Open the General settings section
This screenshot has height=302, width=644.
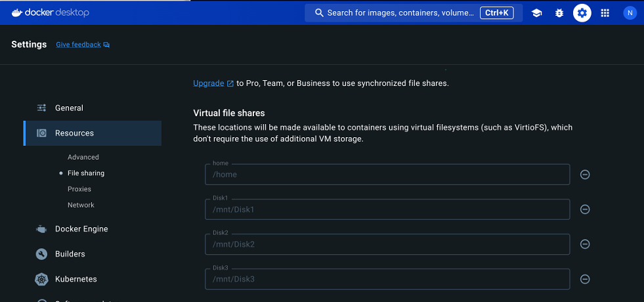pyautogui.click(x=69, y=108)
